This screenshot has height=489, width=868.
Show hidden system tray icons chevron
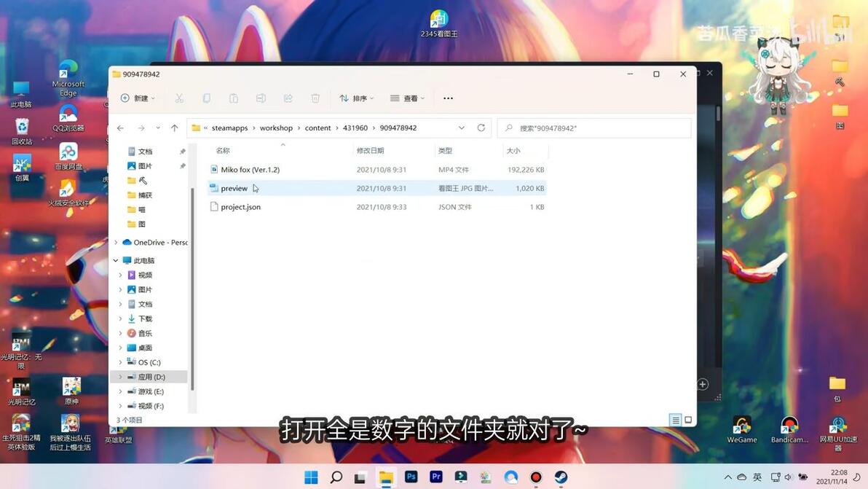(x=728, y=477)
